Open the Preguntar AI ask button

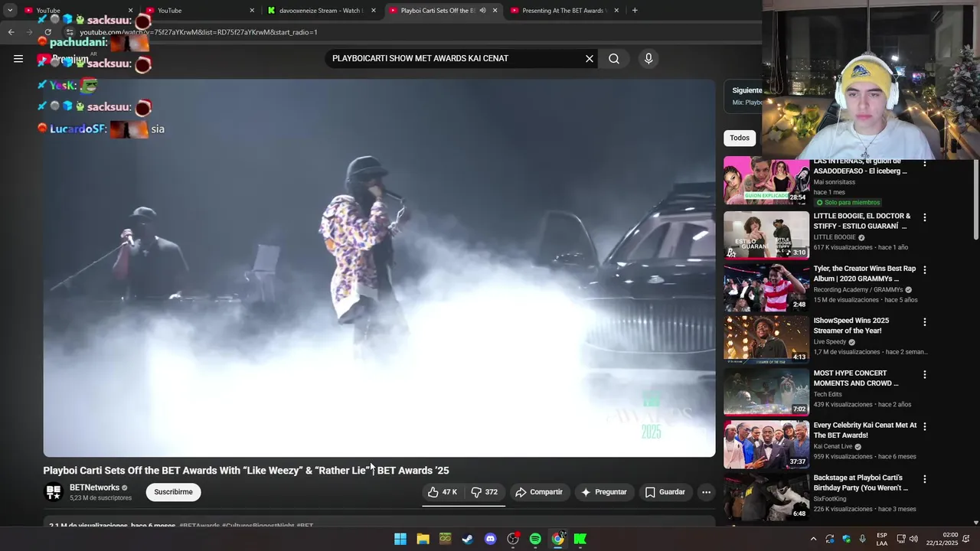pyautogui.click(x=604, y=492)
